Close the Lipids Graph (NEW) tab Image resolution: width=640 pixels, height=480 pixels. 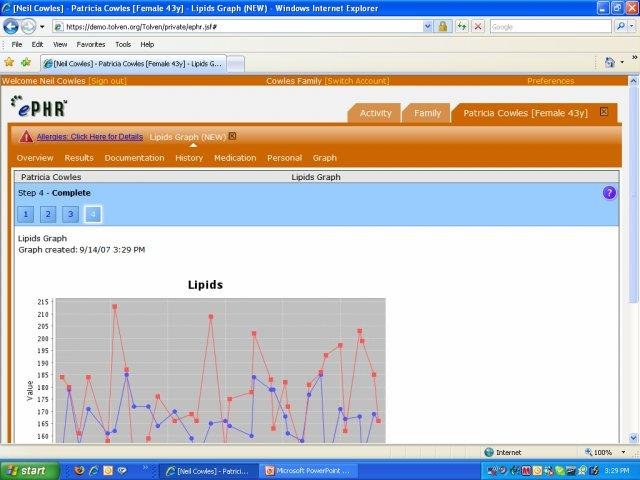coord(233,136)
